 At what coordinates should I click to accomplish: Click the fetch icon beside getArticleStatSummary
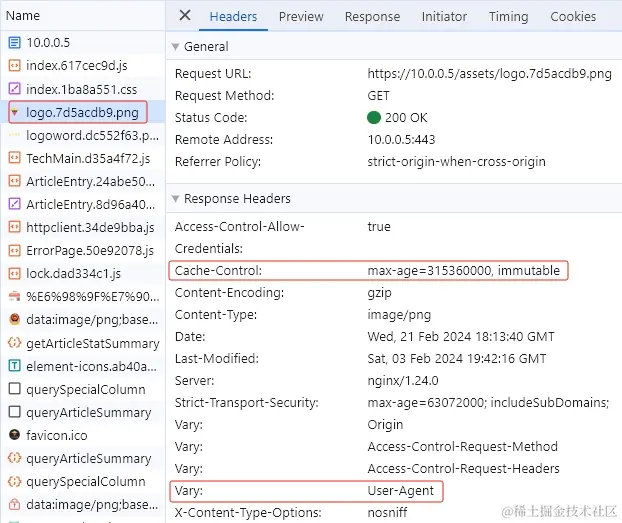pos(14,343)
